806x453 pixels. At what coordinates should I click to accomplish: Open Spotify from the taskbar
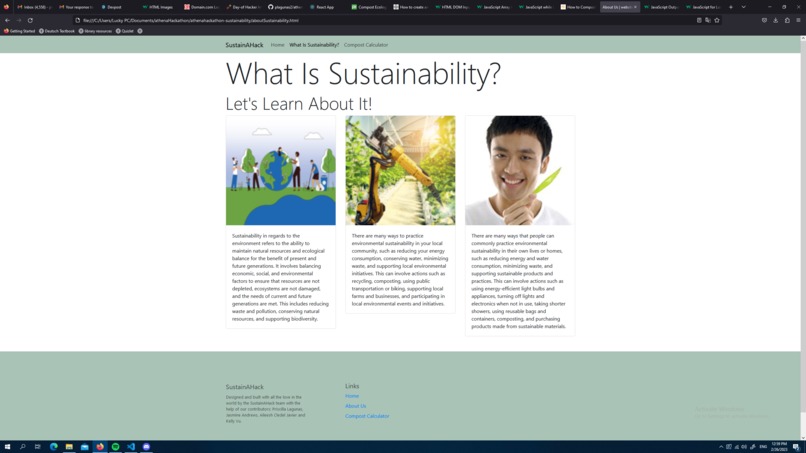point(115,447)
